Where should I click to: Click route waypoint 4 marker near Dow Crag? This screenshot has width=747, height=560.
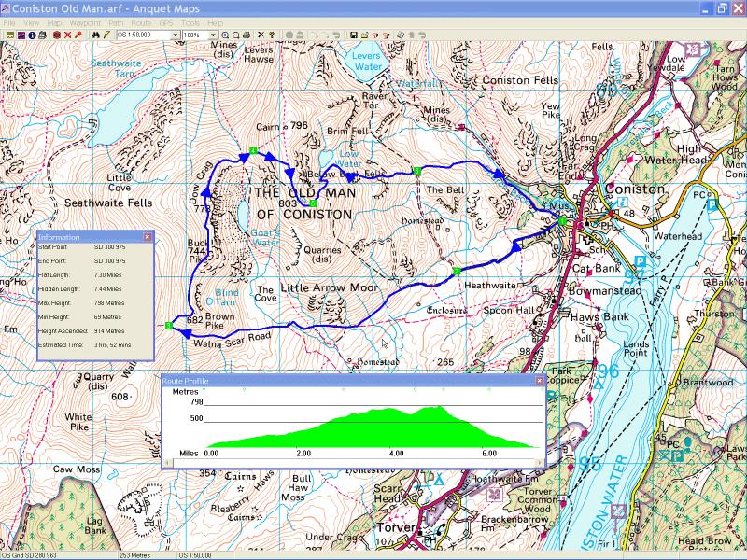[253, 150]
